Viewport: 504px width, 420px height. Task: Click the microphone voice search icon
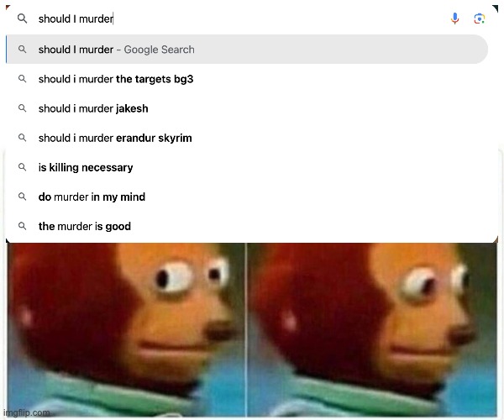[x=454, y=18]
